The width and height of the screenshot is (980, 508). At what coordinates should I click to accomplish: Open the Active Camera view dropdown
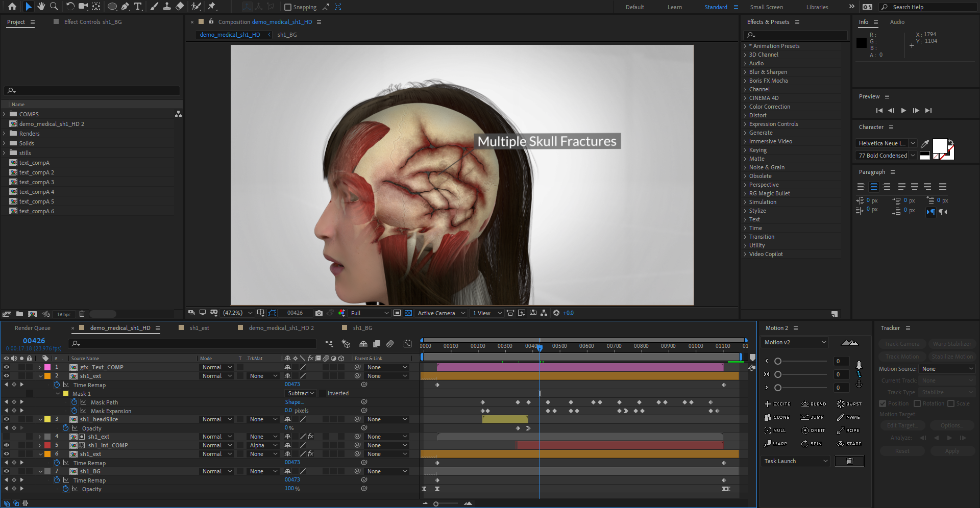click(x=441, y=313)
